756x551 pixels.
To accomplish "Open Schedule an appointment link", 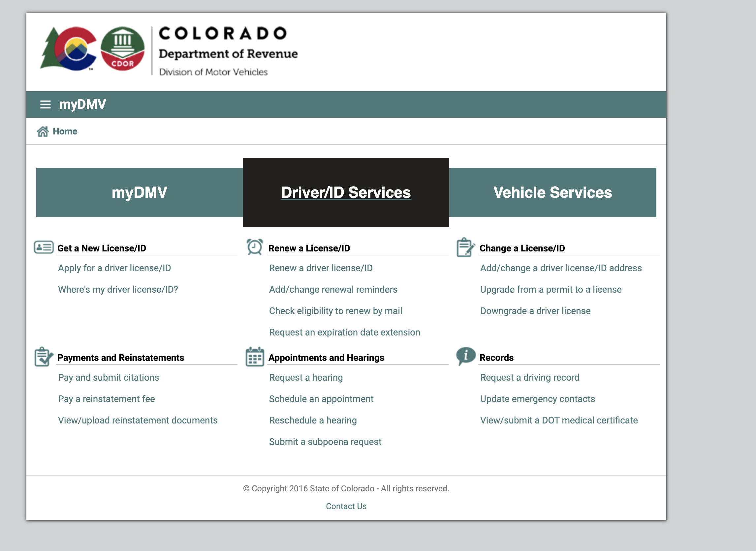I will 321,399.
